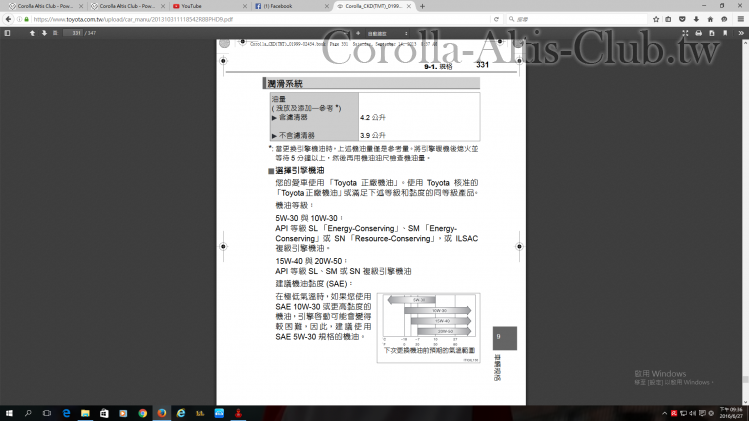Open the volume control in tray

[x=693, y=413]
